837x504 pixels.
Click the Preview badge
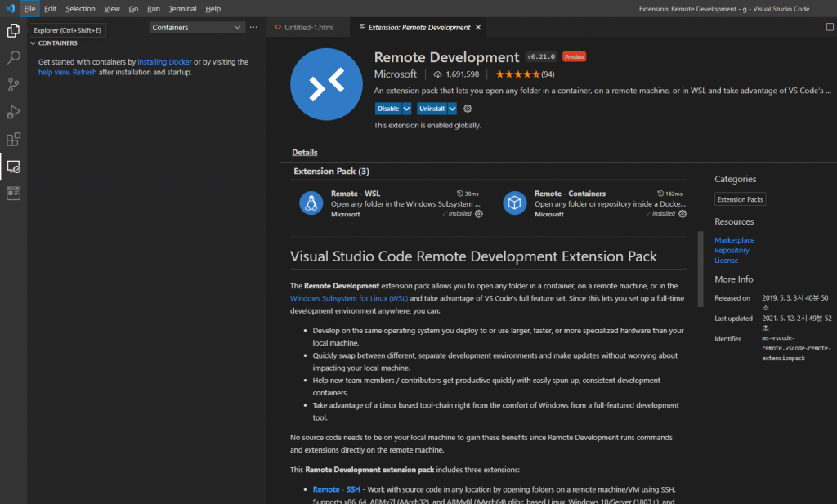575,56
